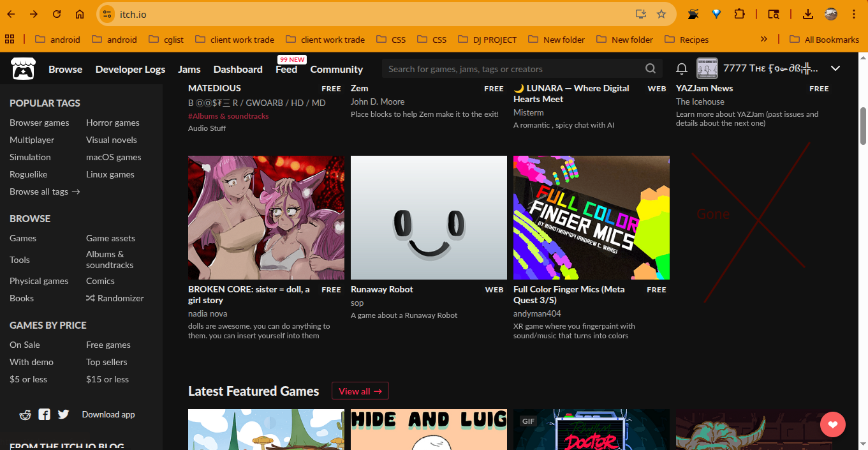868x450 pixels.
Task: Click the Download app link
Action: [x=108, y=414]
